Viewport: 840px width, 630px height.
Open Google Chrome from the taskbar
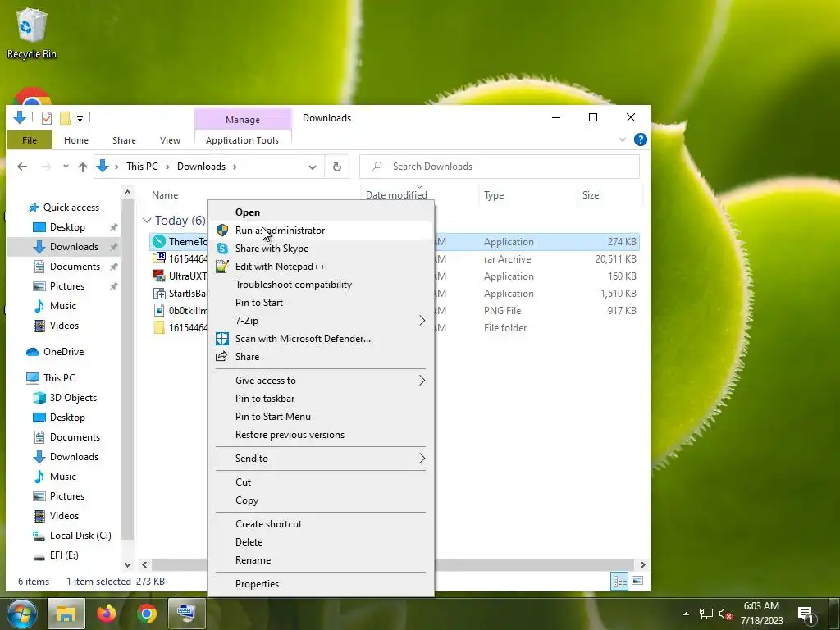pyautogui.click(x=146, y=614)
